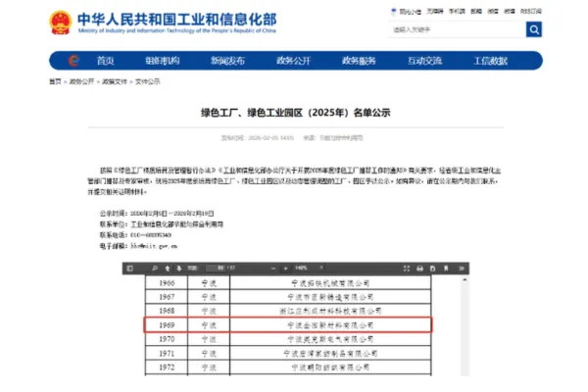
Task: Click the 联系电话 contact phone line
Action: pos(135,235)
